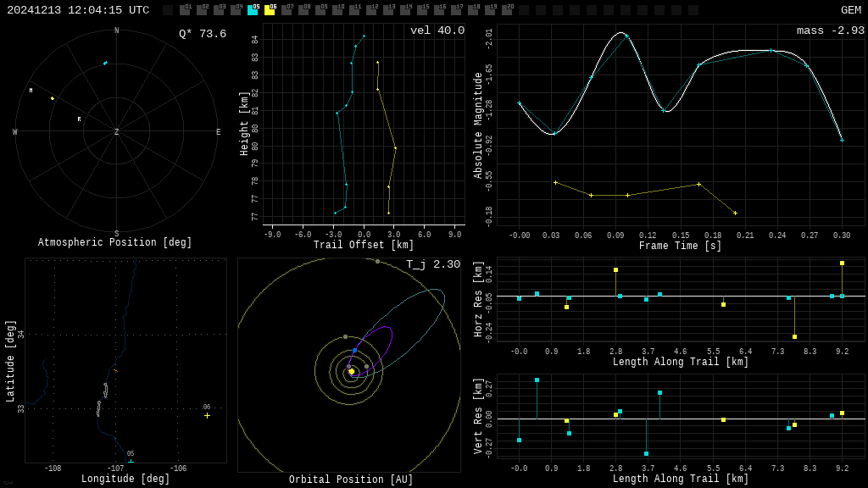Click the Orbital Position [AU] title
The image size is (868, 488).
pyautogui.click(x=348, y=480)
